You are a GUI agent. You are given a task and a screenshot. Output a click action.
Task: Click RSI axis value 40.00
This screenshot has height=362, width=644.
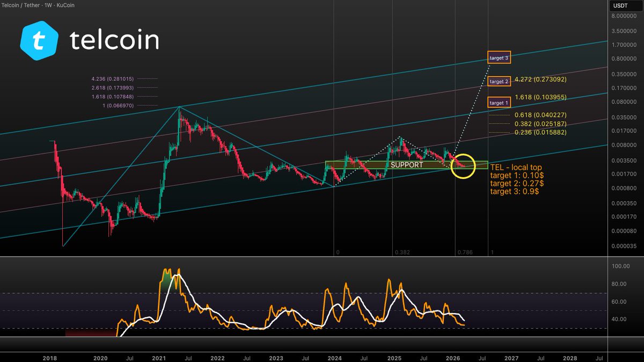(x=620, y=319)
